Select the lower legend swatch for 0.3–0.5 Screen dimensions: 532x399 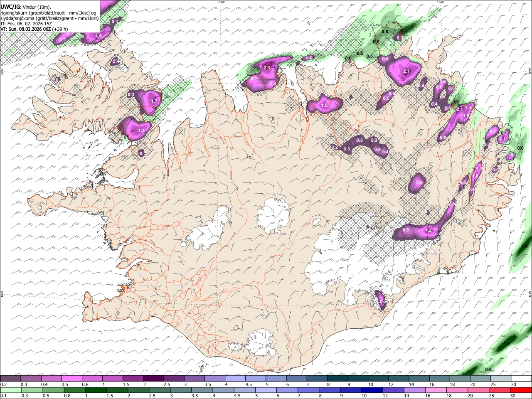coord(32,390)
